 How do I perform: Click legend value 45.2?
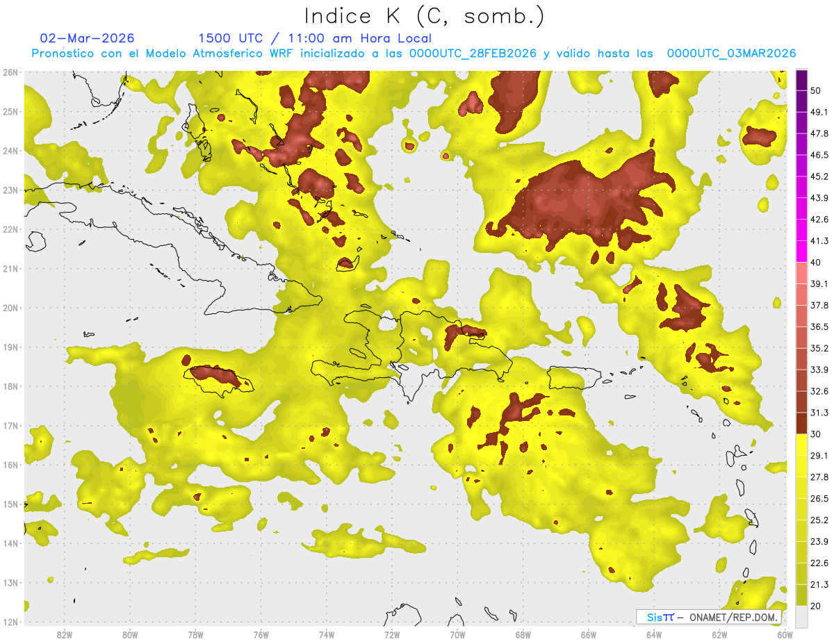[x=820, y=176]
